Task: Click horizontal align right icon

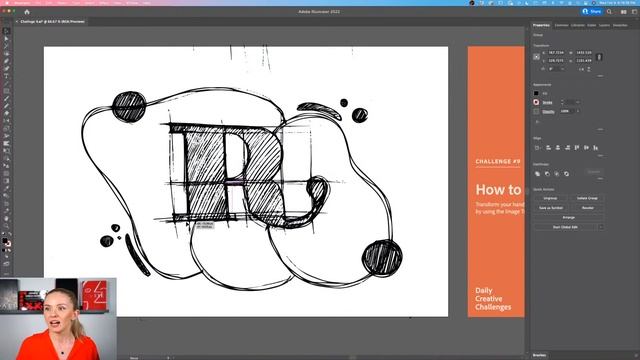Action: pos(567,147)
